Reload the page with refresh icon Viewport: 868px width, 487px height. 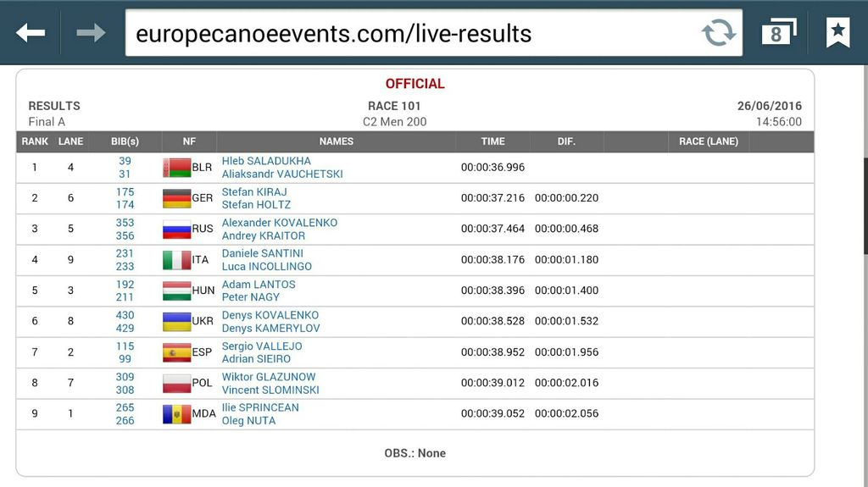[x=719, y=33]
